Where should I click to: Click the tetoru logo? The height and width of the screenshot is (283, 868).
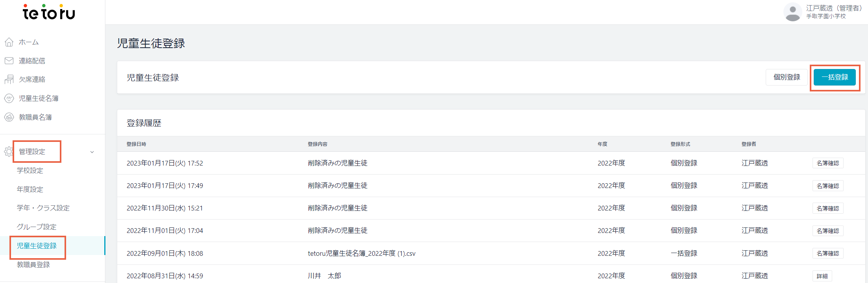pos(49,12)
